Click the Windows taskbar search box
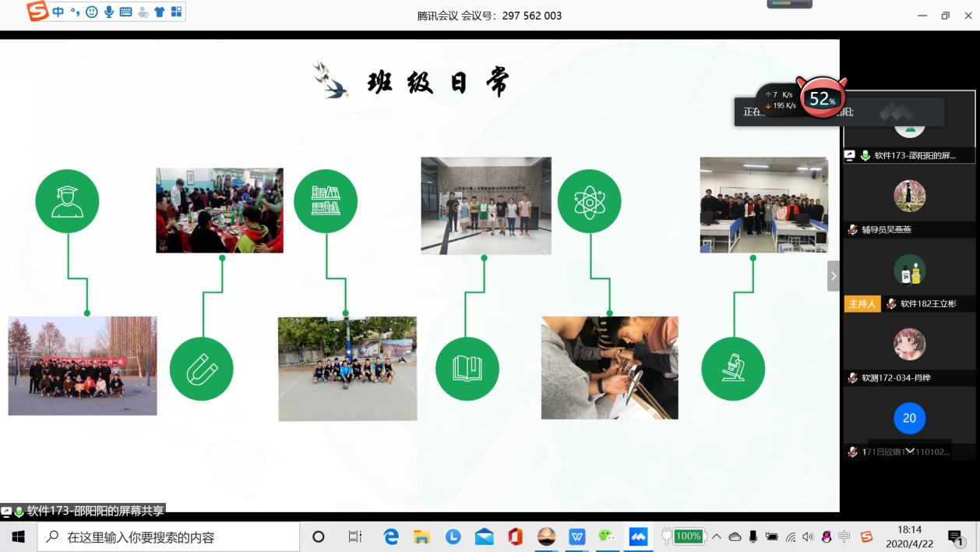Image resolution: width=980 pixels, height=552 pixels. click(x=168, y=537)
